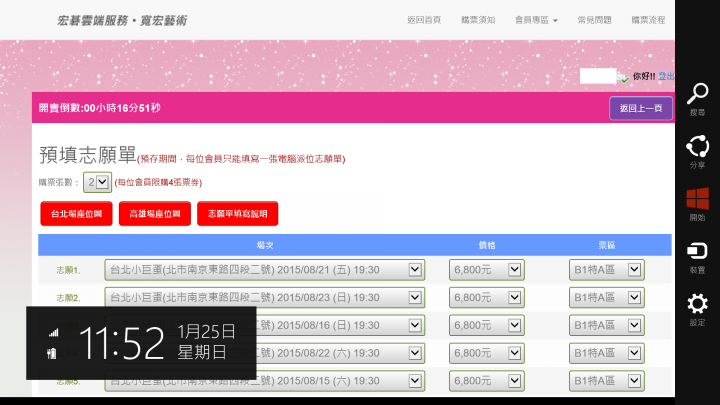Click the 1月25日 date text
This screenshot has height=405, width=720.
click(206, 332)
